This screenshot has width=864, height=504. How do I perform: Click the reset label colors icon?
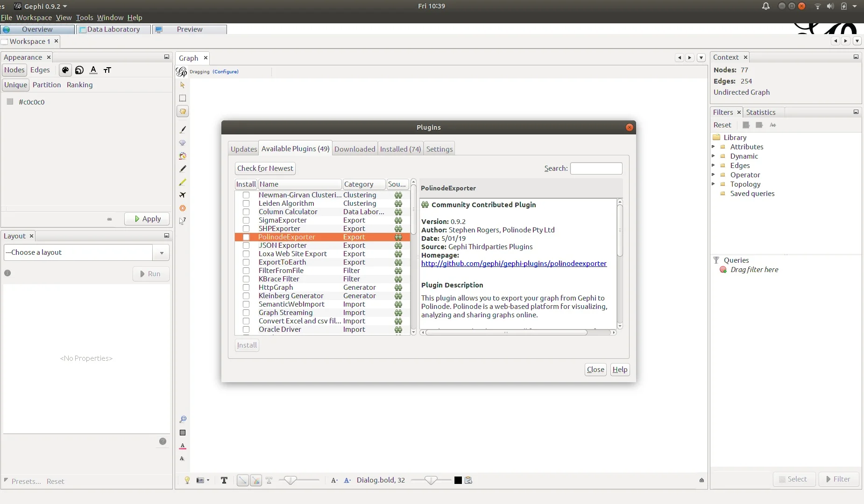pyautogui.click(x=183, y=446)
